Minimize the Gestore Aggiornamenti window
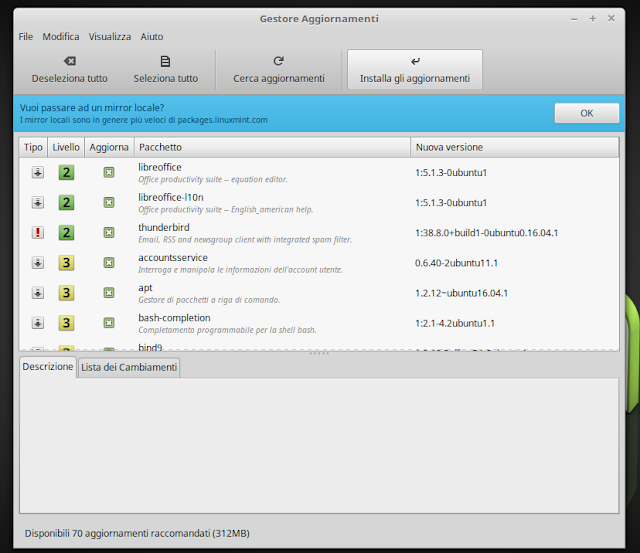 [574, 19]
